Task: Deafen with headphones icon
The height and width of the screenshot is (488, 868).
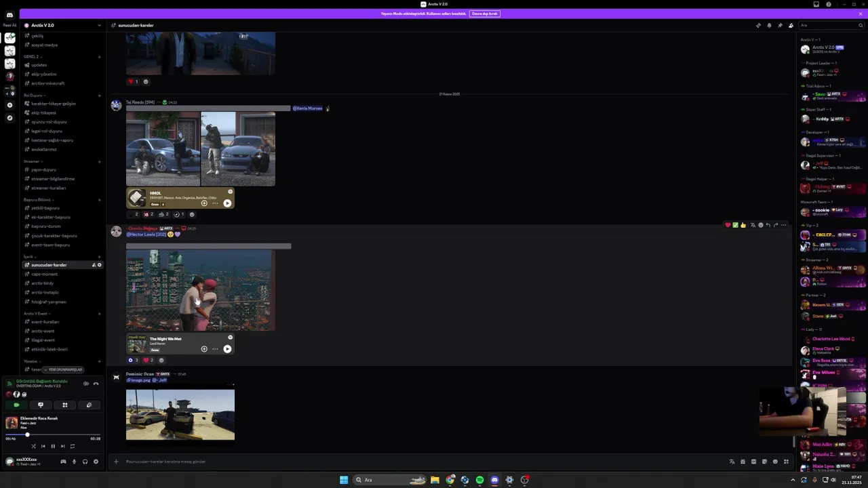Action: tap(85, 462)
